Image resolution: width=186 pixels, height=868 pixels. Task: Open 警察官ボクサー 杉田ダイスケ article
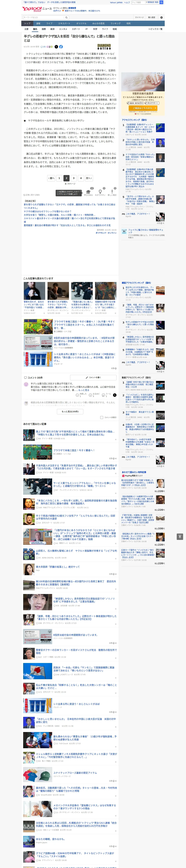tap(76, 651)
